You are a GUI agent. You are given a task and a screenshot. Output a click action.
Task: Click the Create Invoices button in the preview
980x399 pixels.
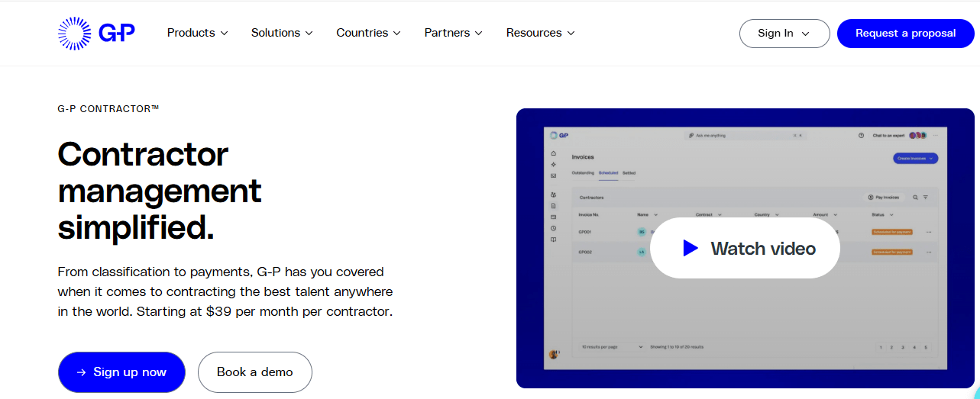coord(914,158)
